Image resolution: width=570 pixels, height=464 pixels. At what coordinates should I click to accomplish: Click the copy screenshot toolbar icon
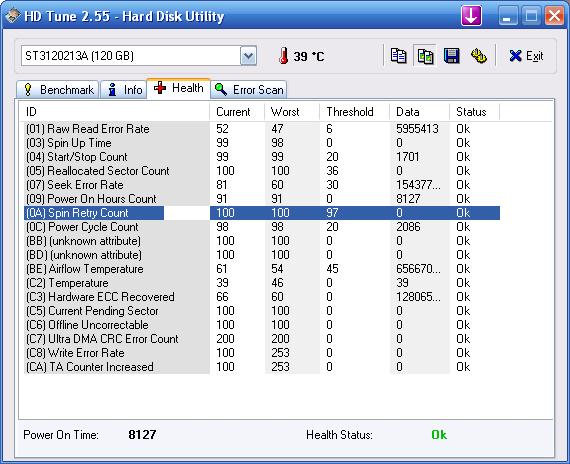pyautogui.click(x=425, y=56)
